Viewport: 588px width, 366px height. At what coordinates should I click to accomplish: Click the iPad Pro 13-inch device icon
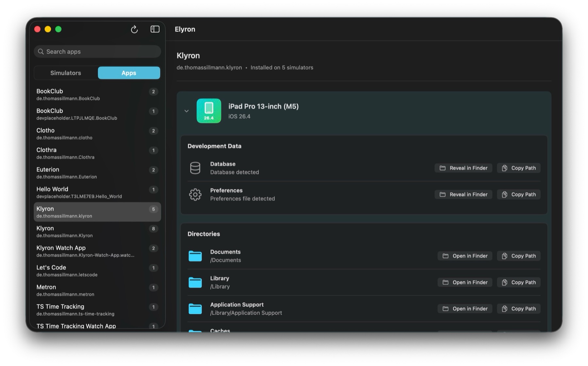[x=209, y=111]
